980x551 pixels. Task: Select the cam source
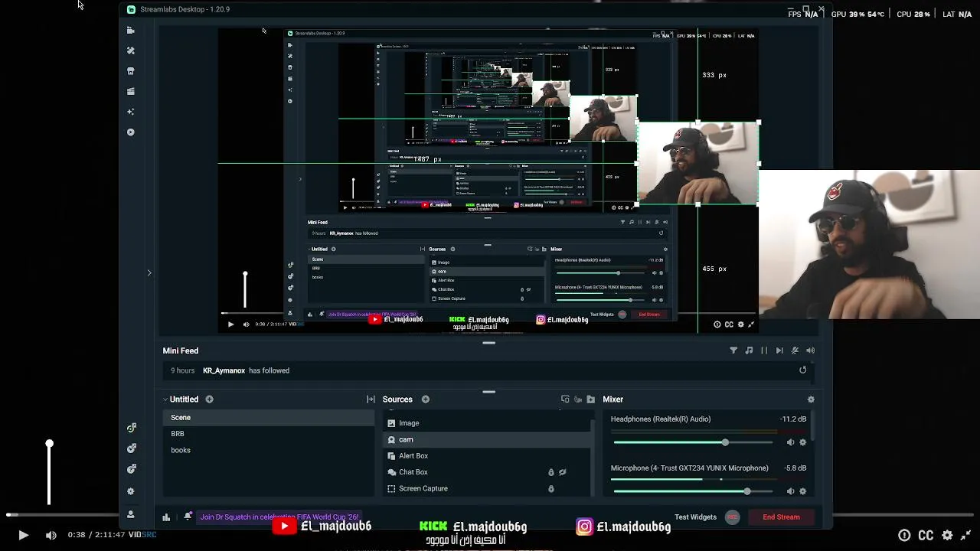(x=488, y=440)
